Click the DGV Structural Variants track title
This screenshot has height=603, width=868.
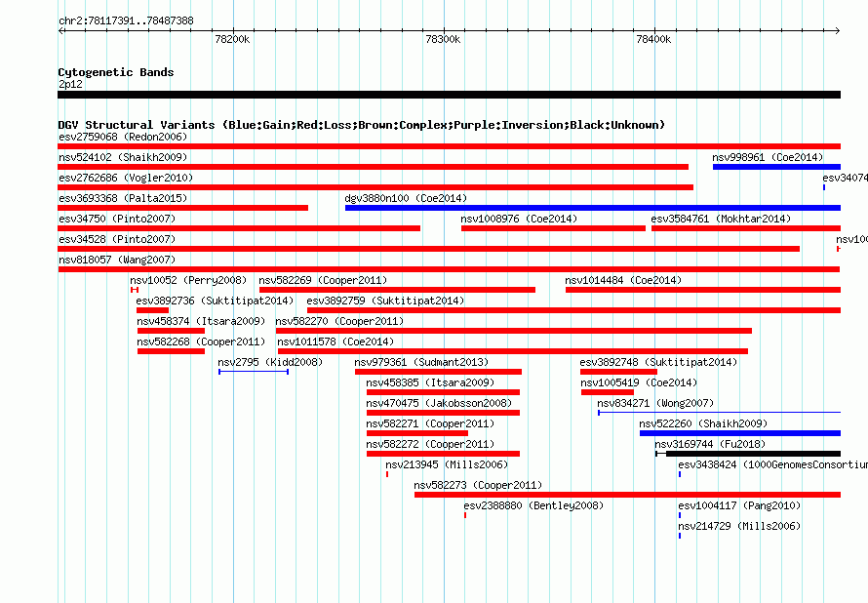[362, 125]
